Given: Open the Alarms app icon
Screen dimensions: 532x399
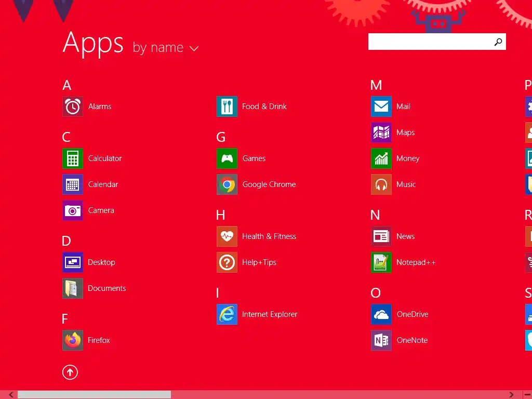Looking at the screenshot, I should click(73, 107).
